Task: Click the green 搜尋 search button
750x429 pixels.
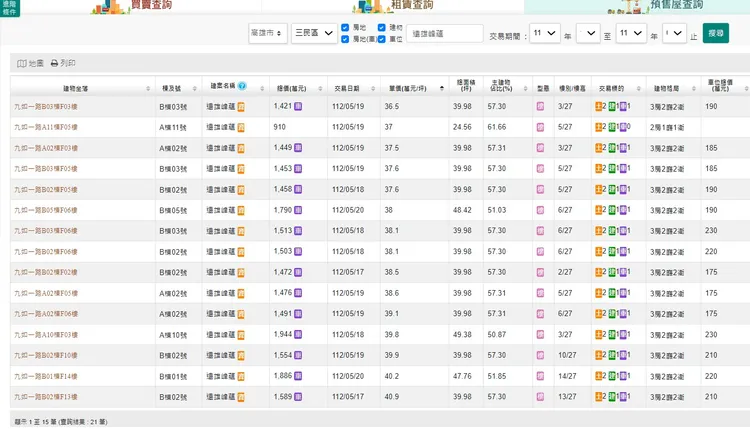Action: point(716,33)
